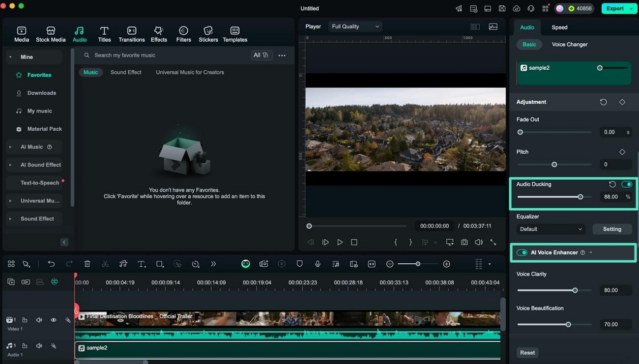This screenshot has width=639, height=364.
Task: Select the Voice Changer tab
Action: pyautogui.click(x=570, y=44)
